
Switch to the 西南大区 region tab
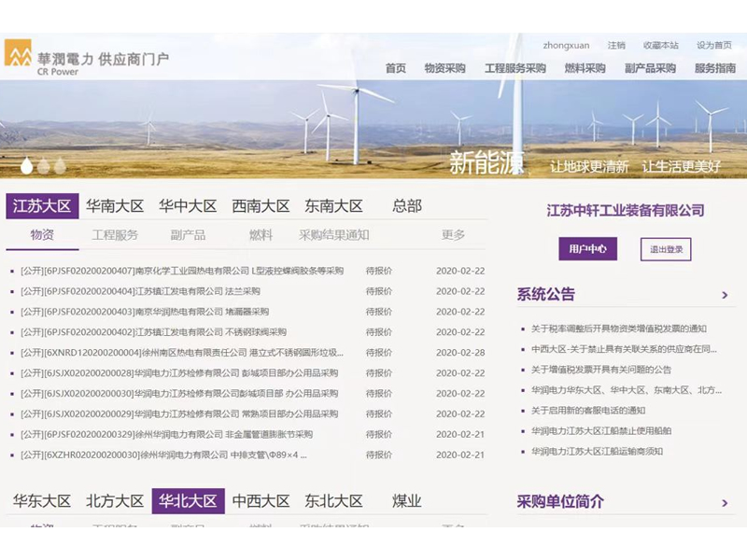(x=261, y=206)
